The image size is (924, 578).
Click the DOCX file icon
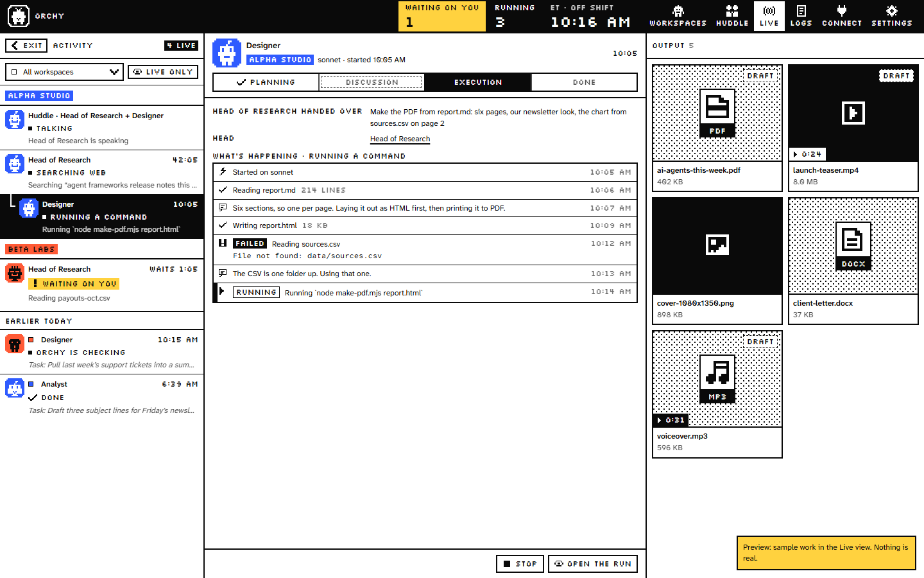coord(853,246)
